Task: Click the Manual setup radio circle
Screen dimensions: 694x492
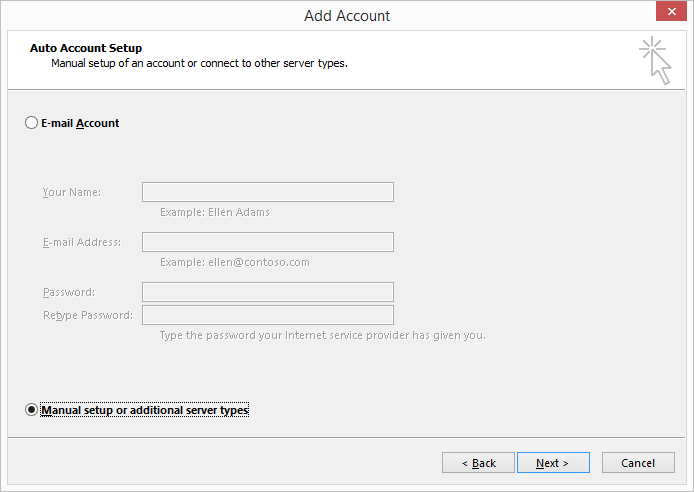Action: 31,410
